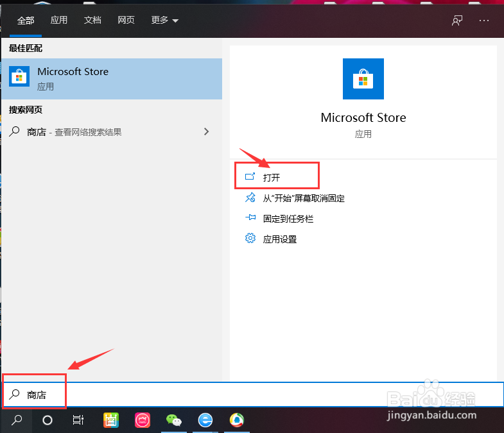Image resolution: width=504 pixels, height=433 pixels.
Task: Click the pin icon next to 固定到任务栏
Action: click(x=250, y=218)
